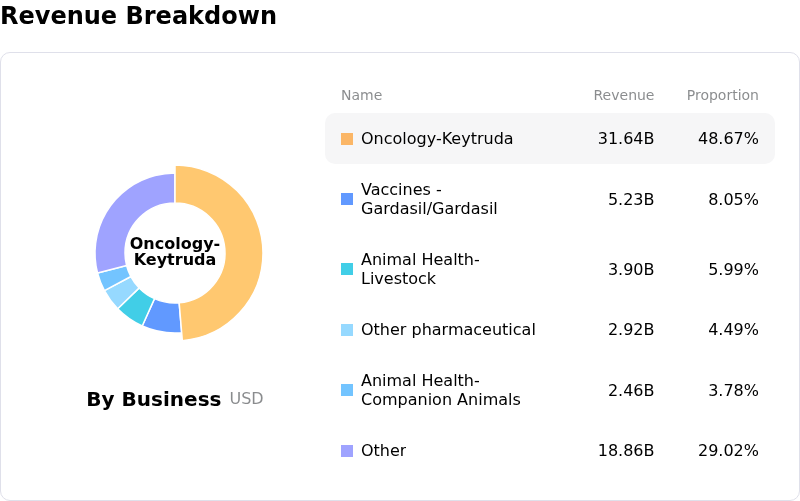Image resolution: width=800 pixels, height=501 pixels.
Task: Select the Other pharmaceutical row label
Action: pyautogui.click(x=448, y=330)
